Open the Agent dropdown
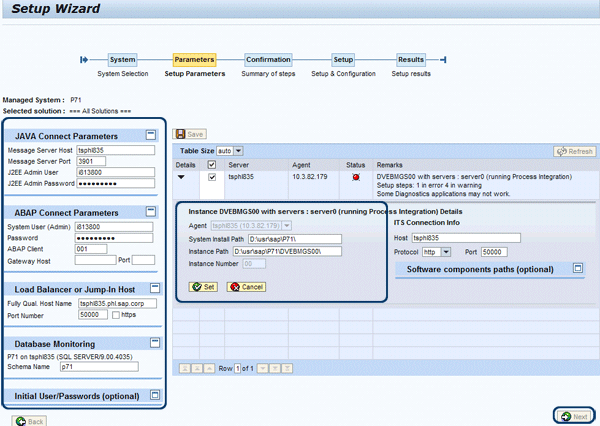 287,225
